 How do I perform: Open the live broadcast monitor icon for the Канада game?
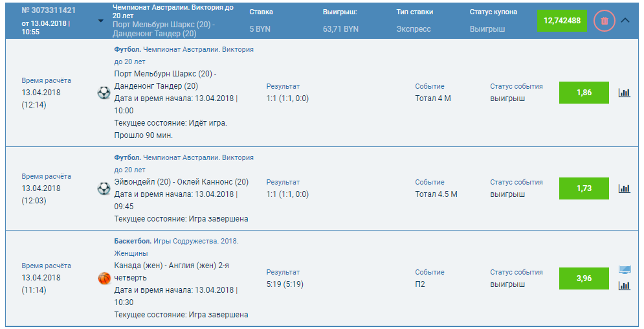pyautogui.click(x=625, y=270)
